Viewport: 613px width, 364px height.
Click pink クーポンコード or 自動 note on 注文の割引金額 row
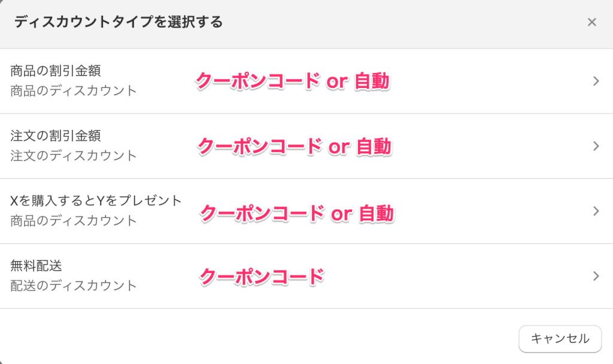(295, 145)
